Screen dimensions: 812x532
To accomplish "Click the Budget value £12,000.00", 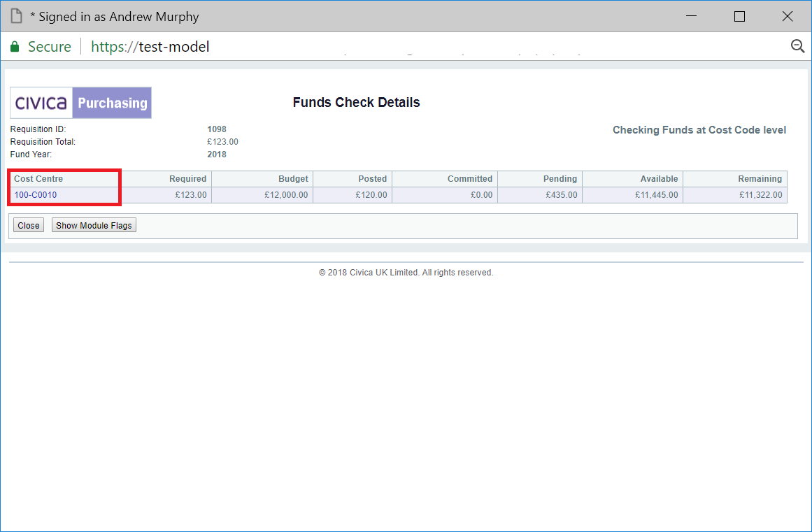I will [x=286, y=195].
